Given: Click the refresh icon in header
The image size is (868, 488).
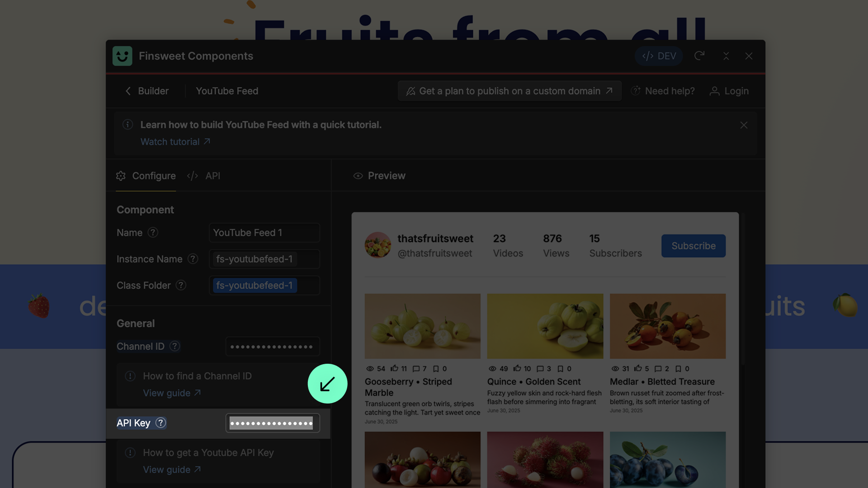Looking at the screenshot, I should [699, 56].
